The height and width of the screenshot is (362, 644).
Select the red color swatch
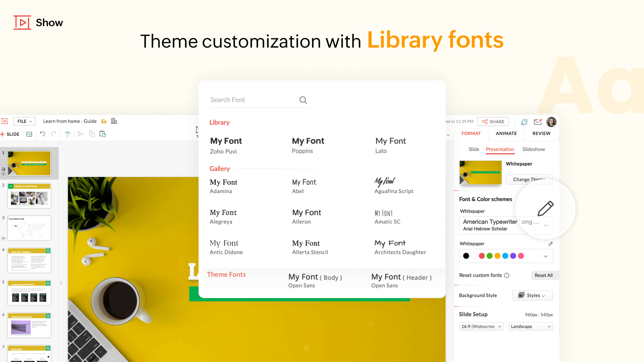(x=482, y=256)
